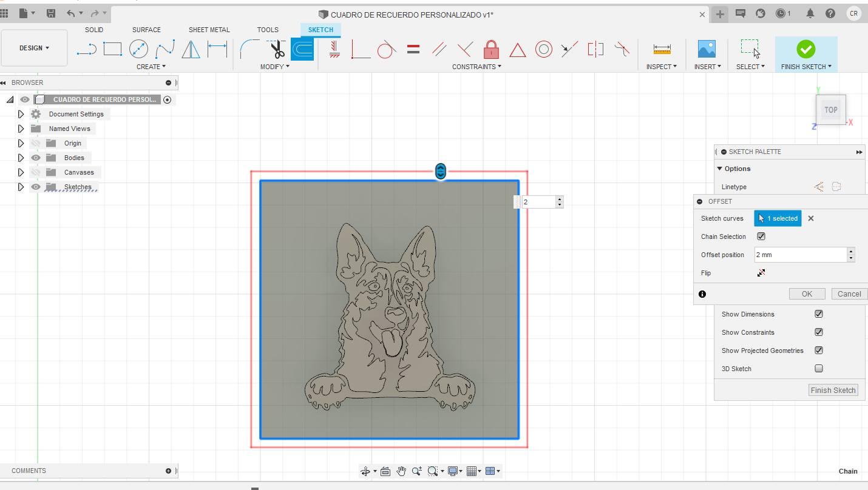Select the Concentric constraint icon
The width and height of the screenshot is (868, 490).
tap(543, 49)
